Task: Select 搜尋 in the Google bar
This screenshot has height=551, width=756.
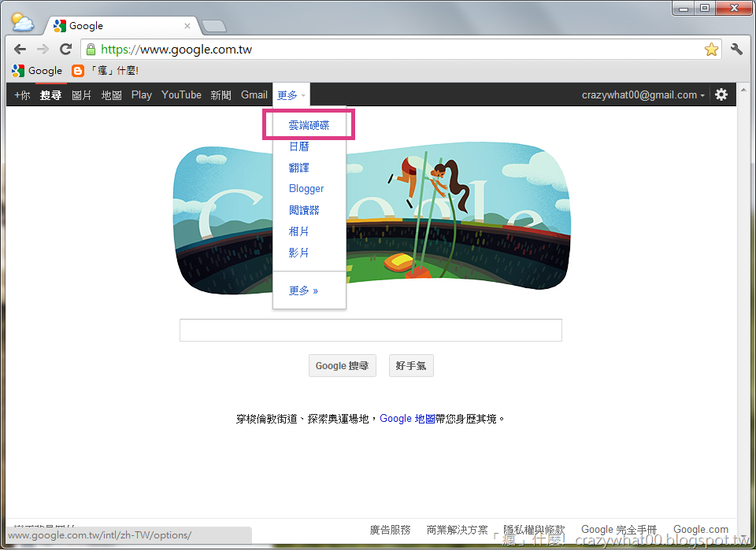Action: [50, 95]
